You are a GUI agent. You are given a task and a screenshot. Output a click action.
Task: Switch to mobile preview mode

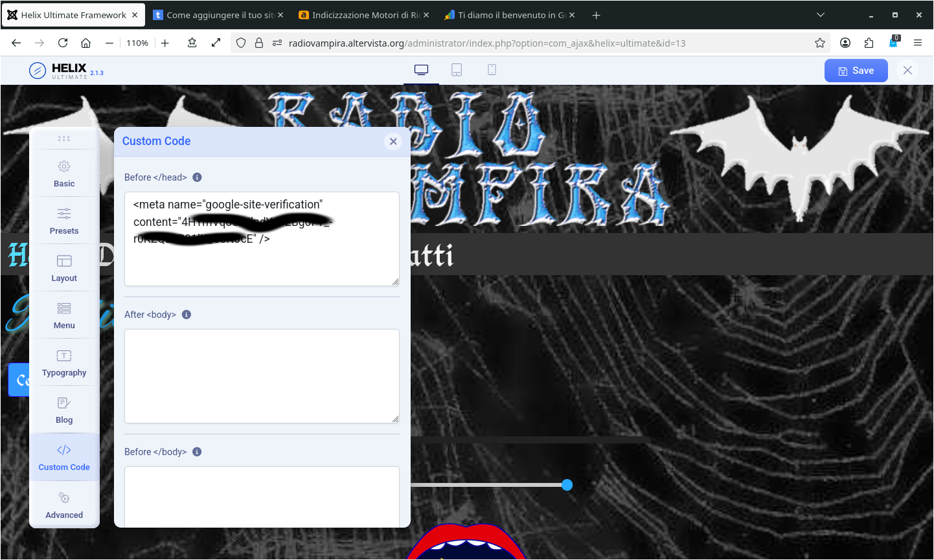point(492,70)
